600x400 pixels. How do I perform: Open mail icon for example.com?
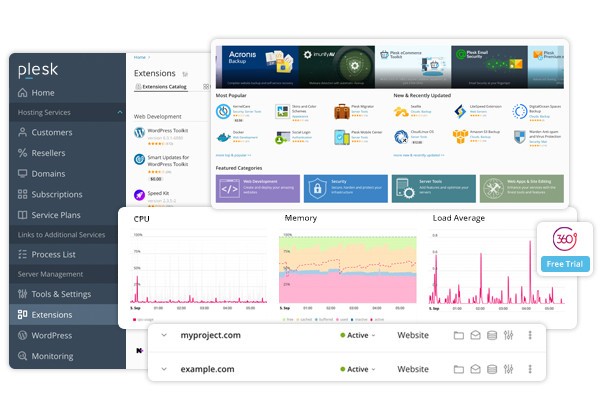[x=475, y=369]
